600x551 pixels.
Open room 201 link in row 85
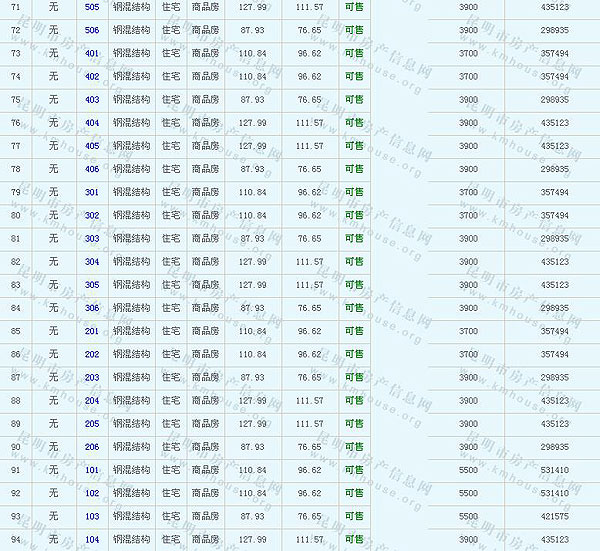coord(92,331)
